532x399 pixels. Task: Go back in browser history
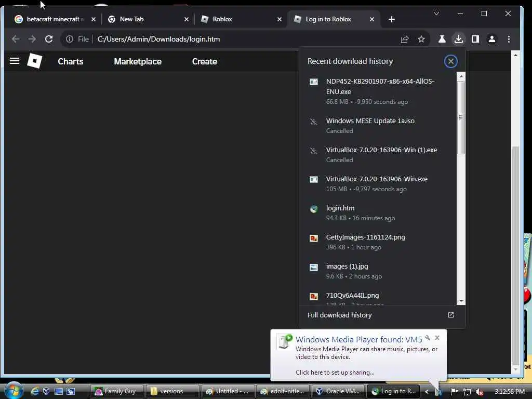point(15,39)
